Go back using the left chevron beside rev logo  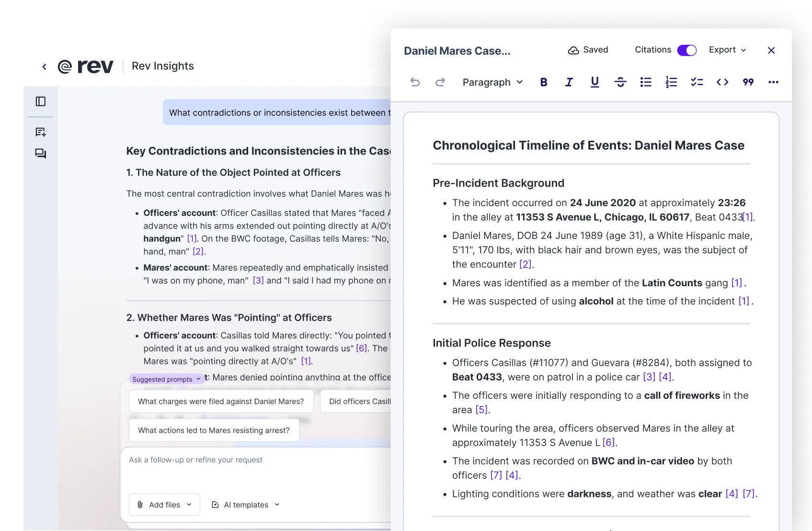tap(44, 67)
